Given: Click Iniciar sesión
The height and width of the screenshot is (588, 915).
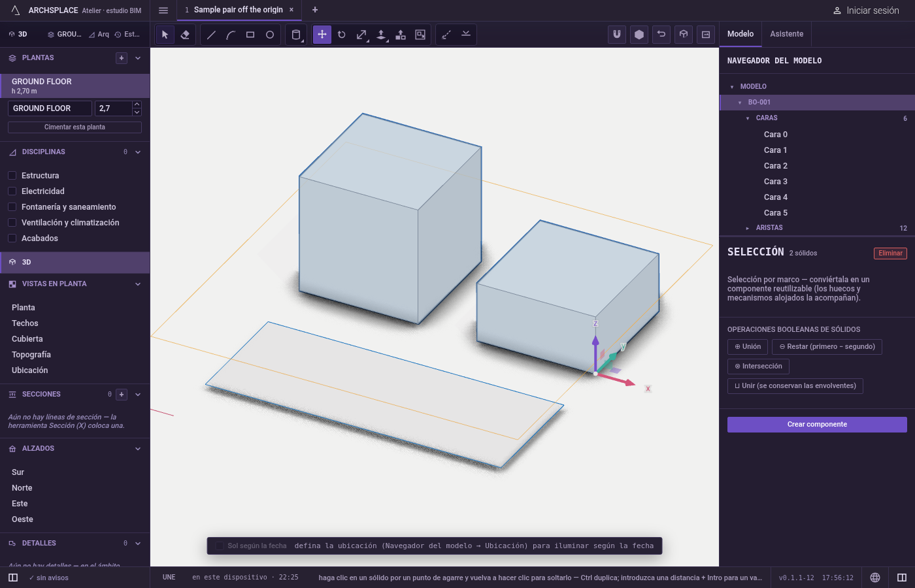Looking at the screenshot, I should (867, 10).
